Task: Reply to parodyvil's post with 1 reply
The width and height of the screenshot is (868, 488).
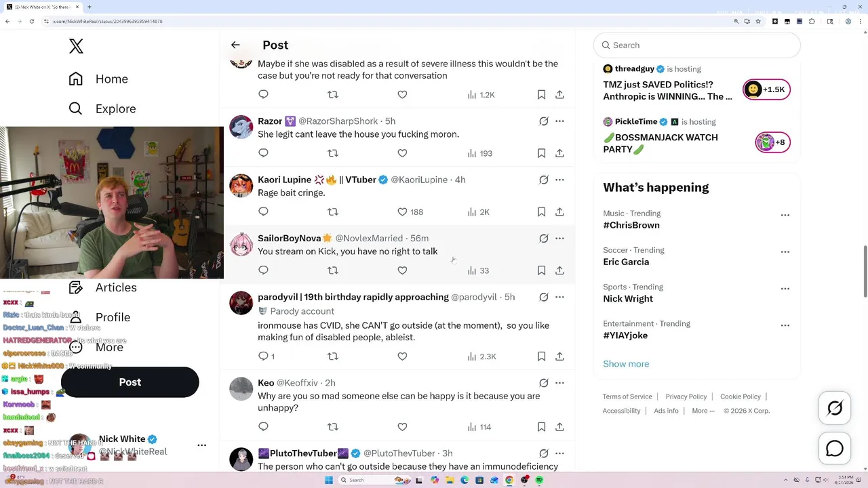Action: point(267,357)
